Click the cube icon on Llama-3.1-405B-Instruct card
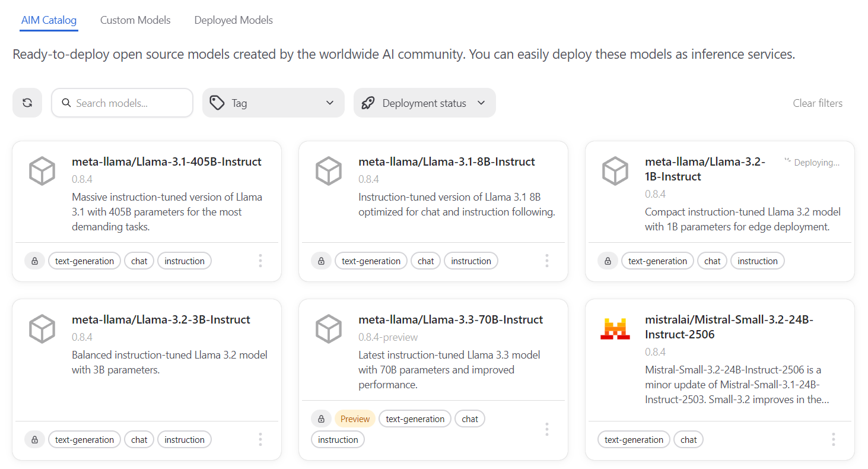The image size is (868, 469). pos(42,171)
